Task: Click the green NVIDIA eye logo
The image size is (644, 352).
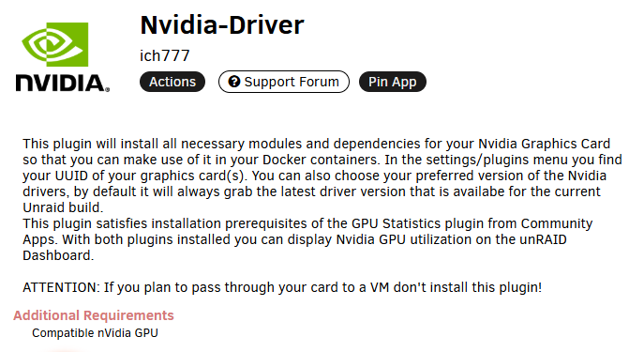Action: point(55,44)
